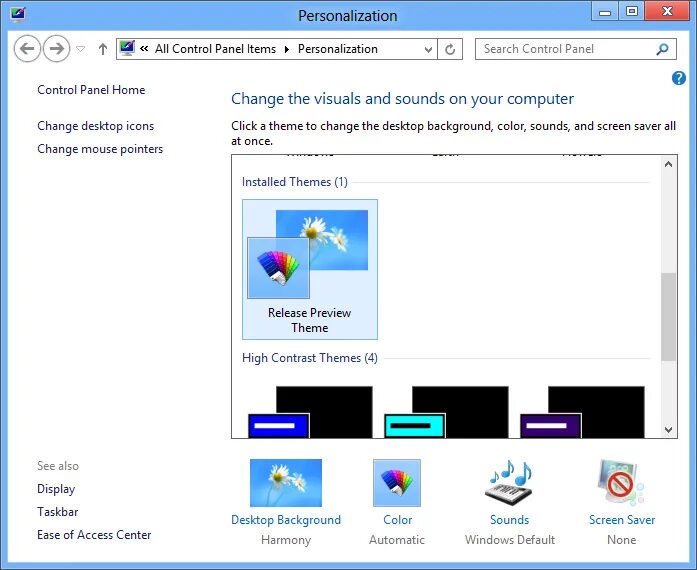This screenshot has width=697, height=570.
Task: Go up one level with up arrow
Action: [103, 49]
